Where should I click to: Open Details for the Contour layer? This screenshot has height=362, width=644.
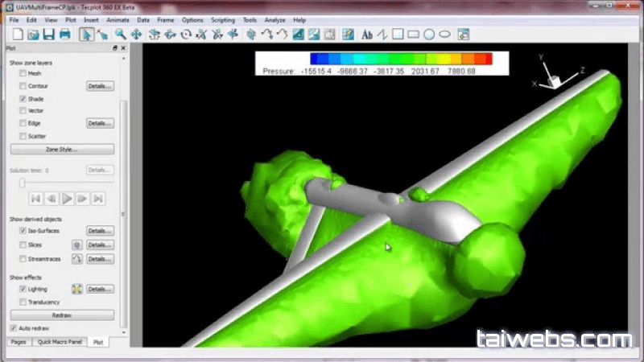[100, 86]
